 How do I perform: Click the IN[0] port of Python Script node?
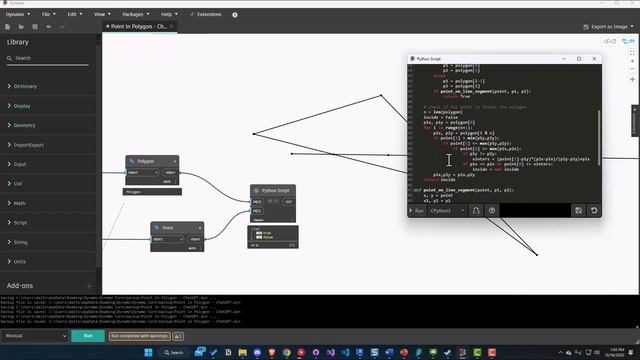[257, 202]
